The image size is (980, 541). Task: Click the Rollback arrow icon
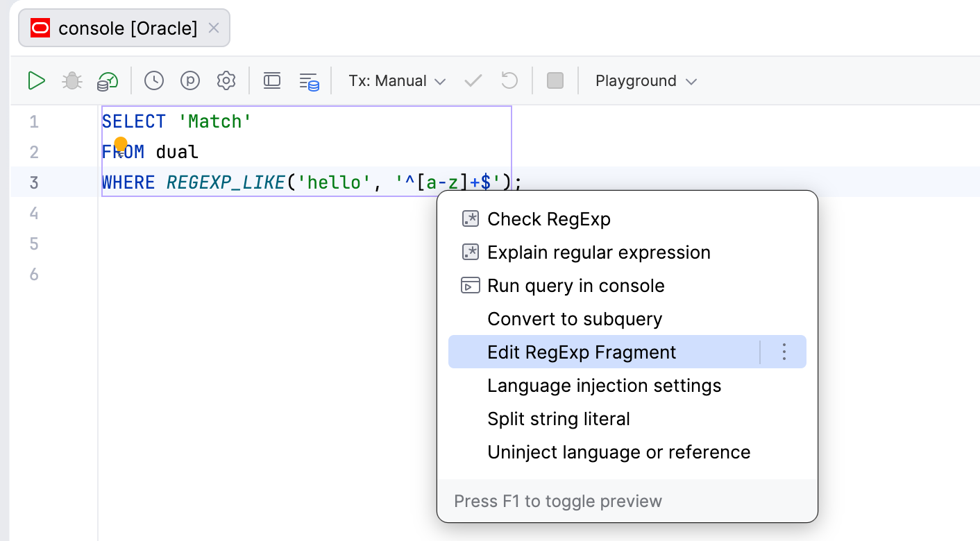tap(509, 81)
